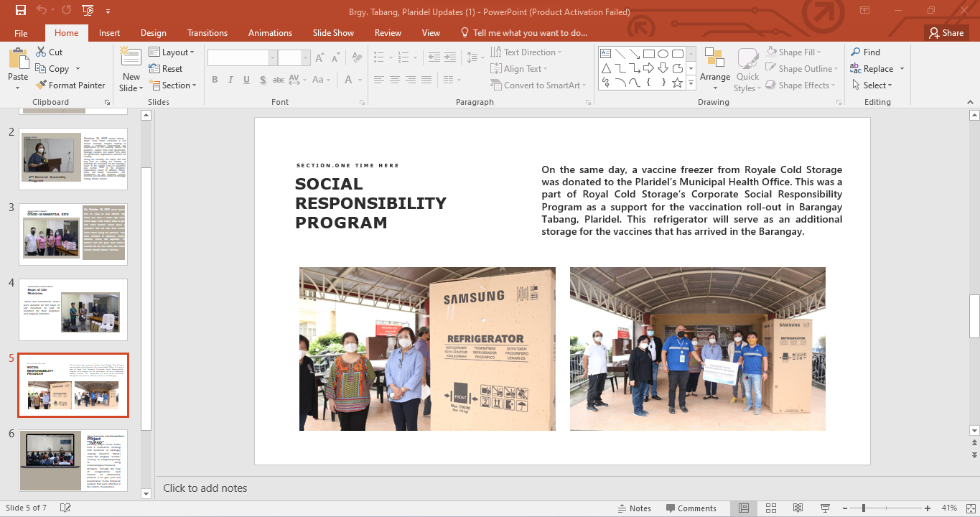Select the rectangle shape in gallery
Image resolution: width=980 pixels, height=517 pixels.
648,54
